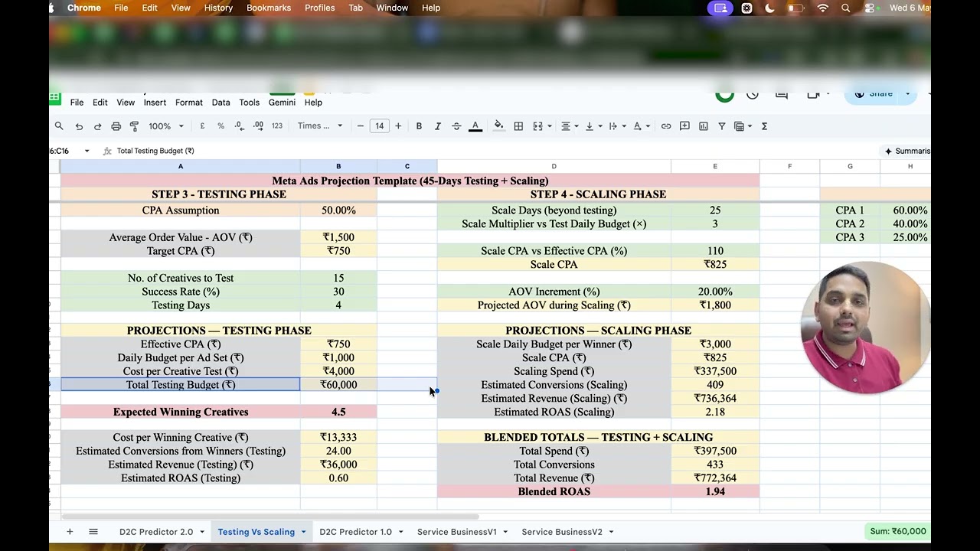Decrease decimal places
The width and height of the screenshot is (980, 551).
(240, 126)
